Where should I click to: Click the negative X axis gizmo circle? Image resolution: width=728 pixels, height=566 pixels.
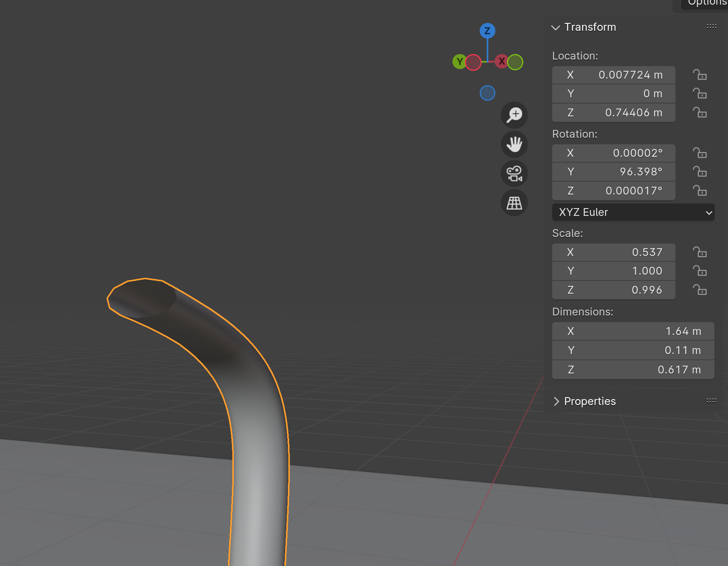pyautogui.click(x=473, y=63)
